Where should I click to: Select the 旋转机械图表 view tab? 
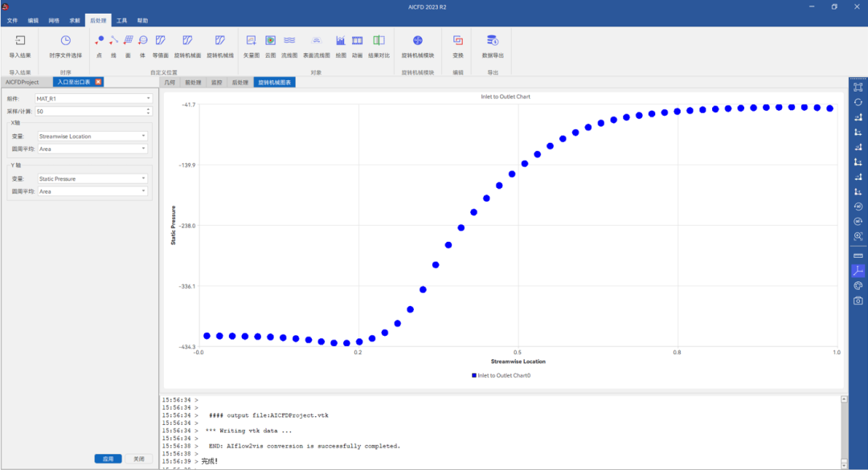275,83
